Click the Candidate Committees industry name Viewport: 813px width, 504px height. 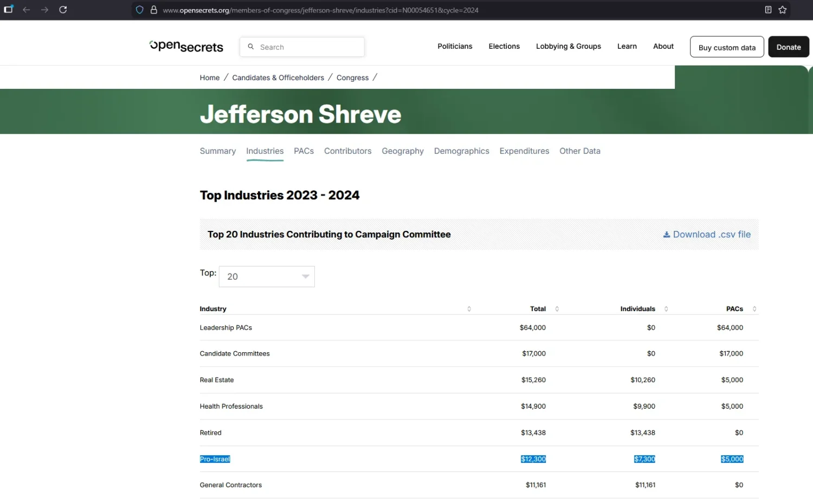point(235,354)
